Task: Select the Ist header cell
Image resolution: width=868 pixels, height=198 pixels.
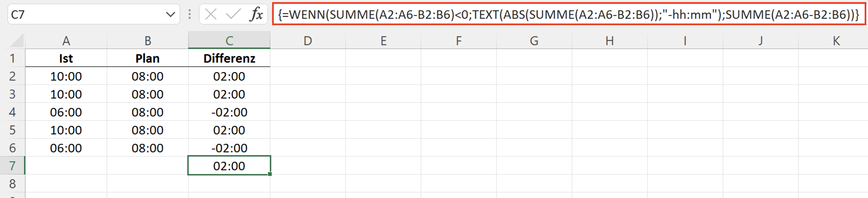Action: tap(66, 58)
